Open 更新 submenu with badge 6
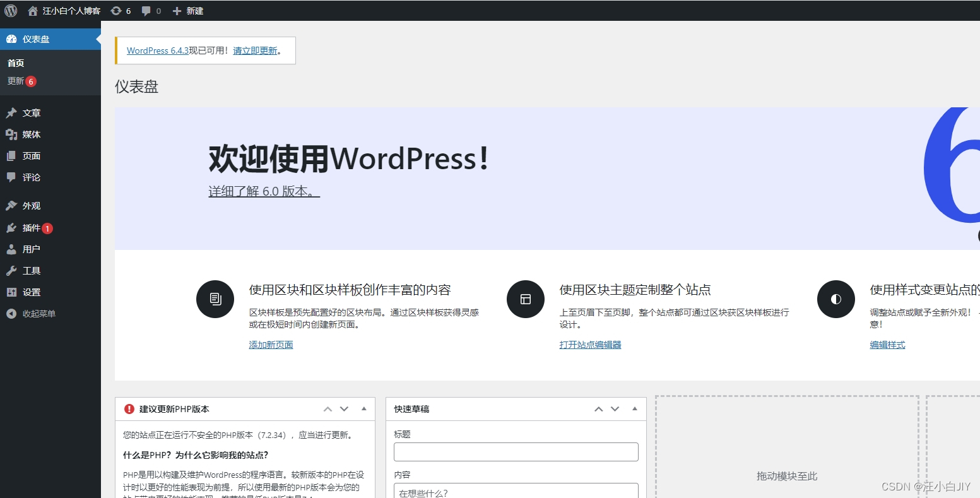This screenshot has height=498, width=980. tap(21, 81)
